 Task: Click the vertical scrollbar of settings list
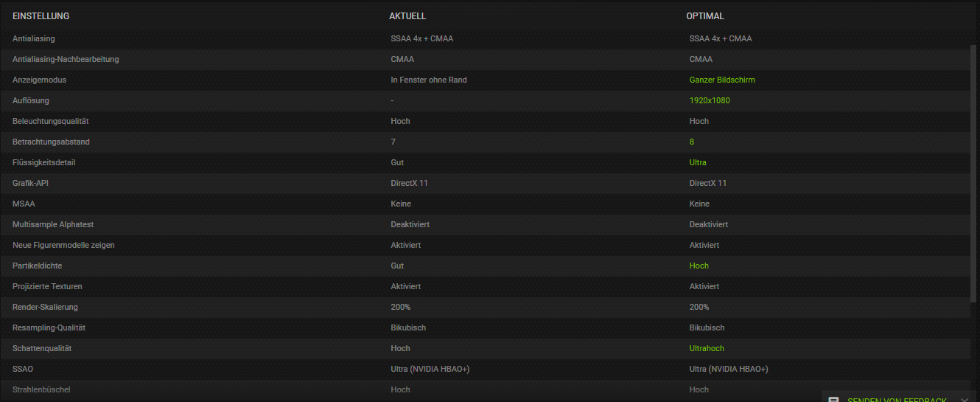tap(974, 173)
